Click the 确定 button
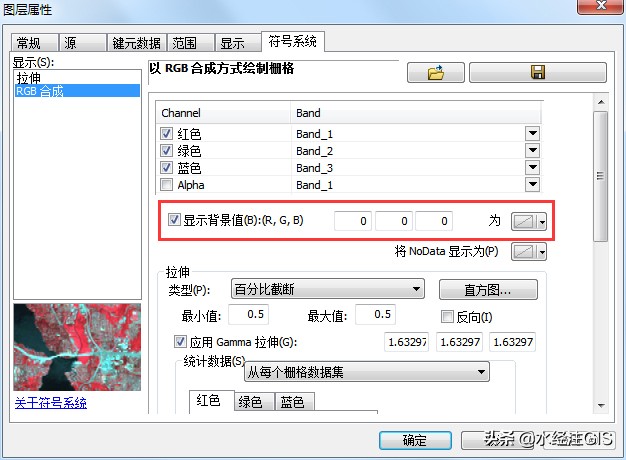 [x=415, y=440]
